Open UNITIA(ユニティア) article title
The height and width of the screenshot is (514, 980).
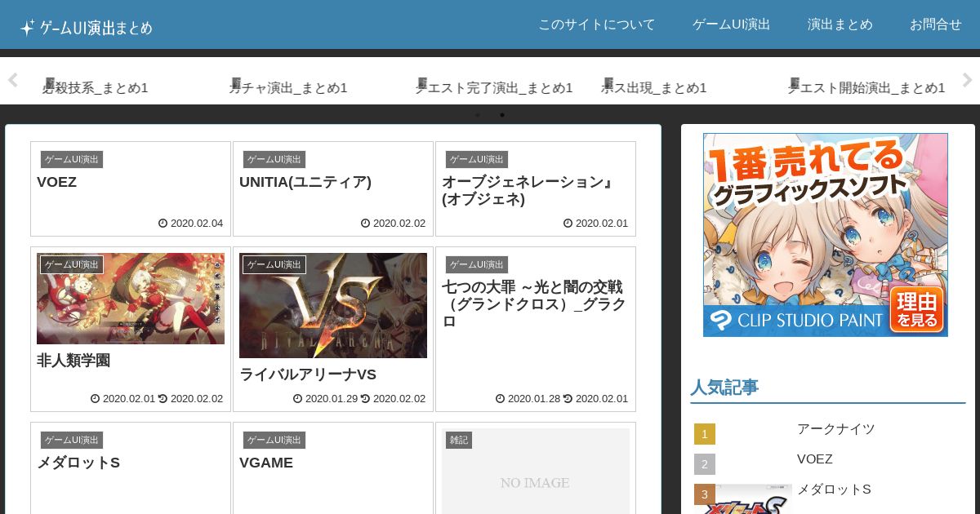(x=305, y=182)
